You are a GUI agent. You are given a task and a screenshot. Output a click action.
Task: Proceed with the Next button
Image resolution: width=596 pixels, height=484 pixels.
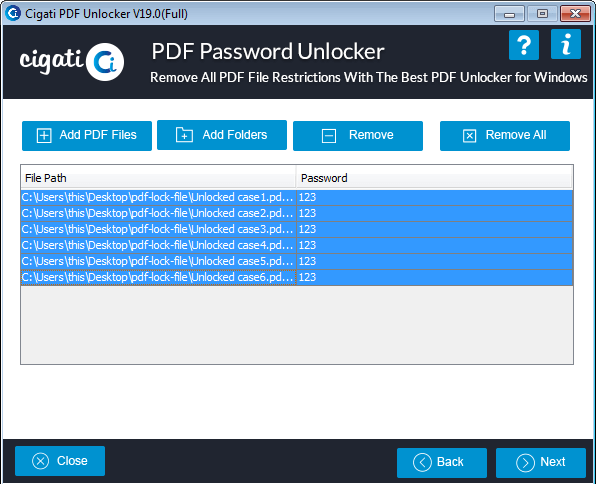[x=541, y=463]
